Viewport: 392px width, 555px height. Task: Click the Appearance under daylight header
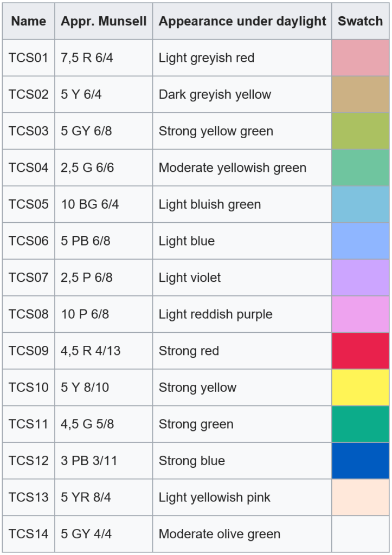pyautogui.click(x=242, y=22)
